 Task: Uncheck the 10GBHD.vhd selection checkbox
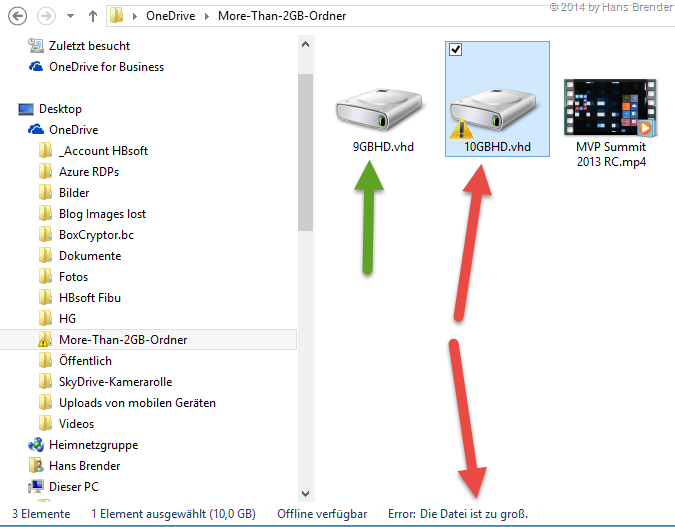(456, 52)
